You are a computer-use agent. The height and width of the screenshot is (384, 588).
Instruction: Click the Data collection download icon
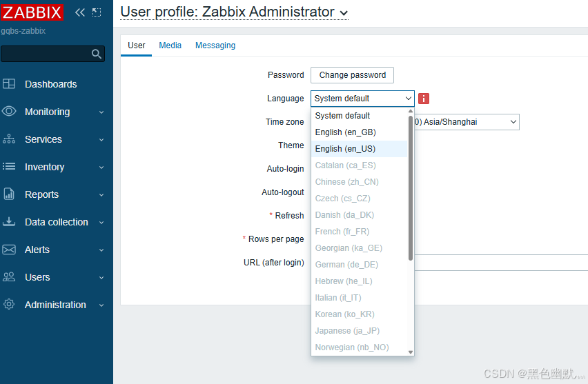[x=9, y=222]
